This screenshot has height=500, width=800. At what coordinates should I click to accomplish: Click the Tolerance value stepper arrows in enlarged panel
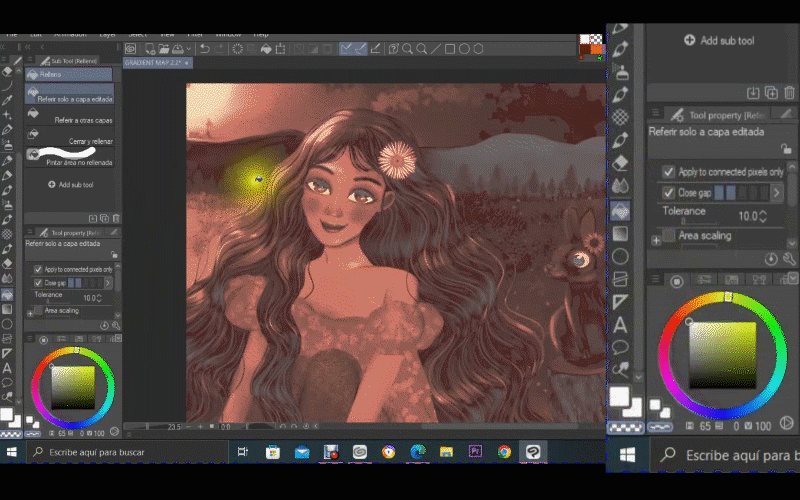tap(763, 216)
